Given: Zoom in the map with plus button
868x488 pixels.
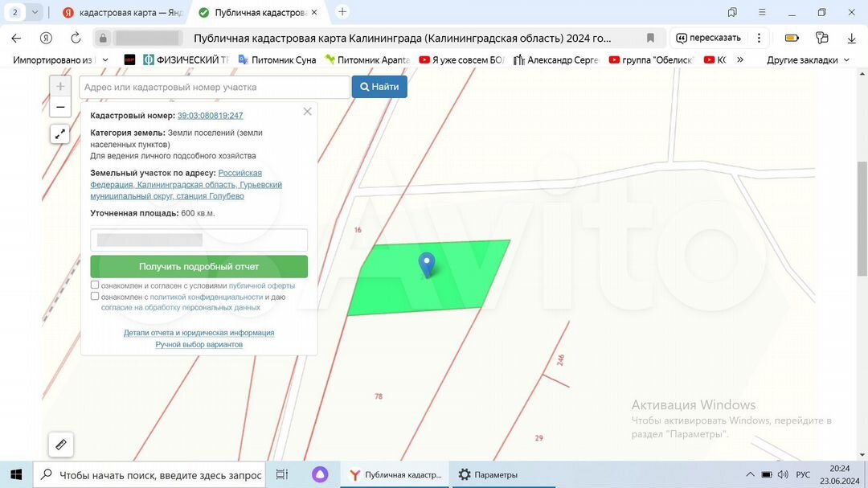Looking at the screenshot, I should point(60,87).
